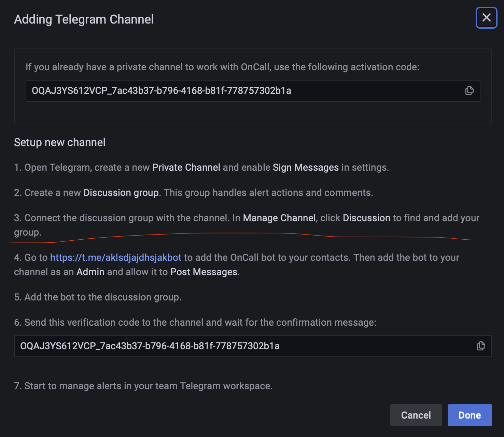Close the Adding Telegram Channel dialog

[486, 18]
